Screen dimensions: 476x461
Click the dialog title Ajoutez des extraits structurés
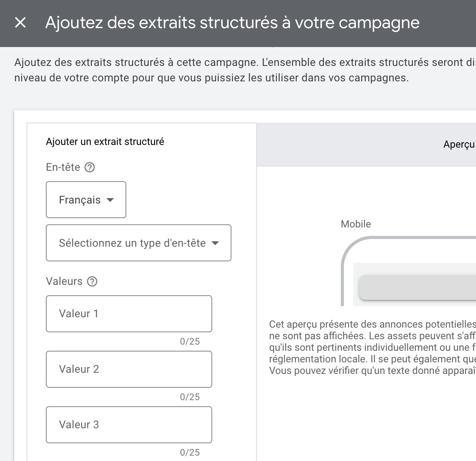point(232,23)
